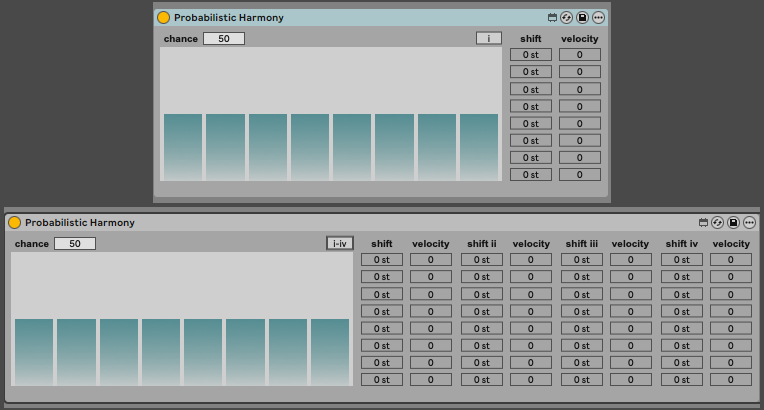The width and height of the screenshot is (764, 410).
Task: Click the last probability bar in lower device
Action: click(330, 351)
